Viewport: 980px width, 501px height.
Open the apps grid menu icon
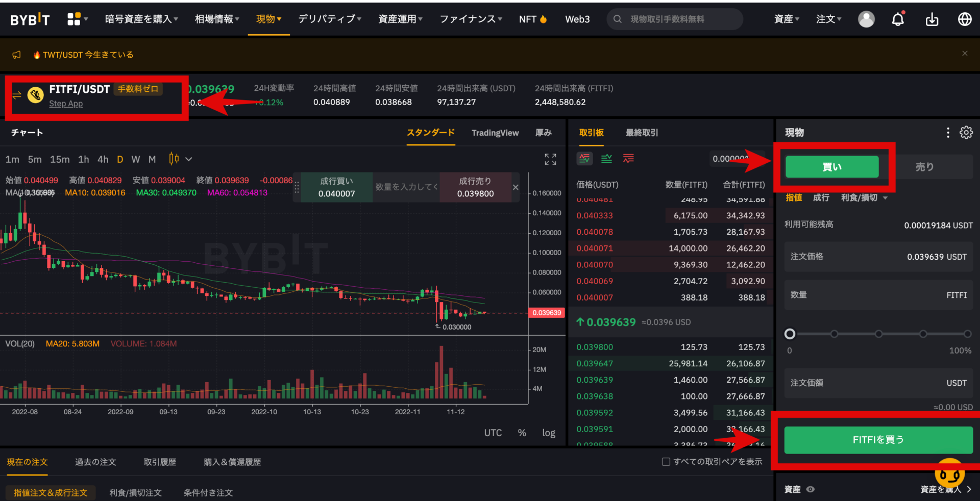click(x=74, y=19)
